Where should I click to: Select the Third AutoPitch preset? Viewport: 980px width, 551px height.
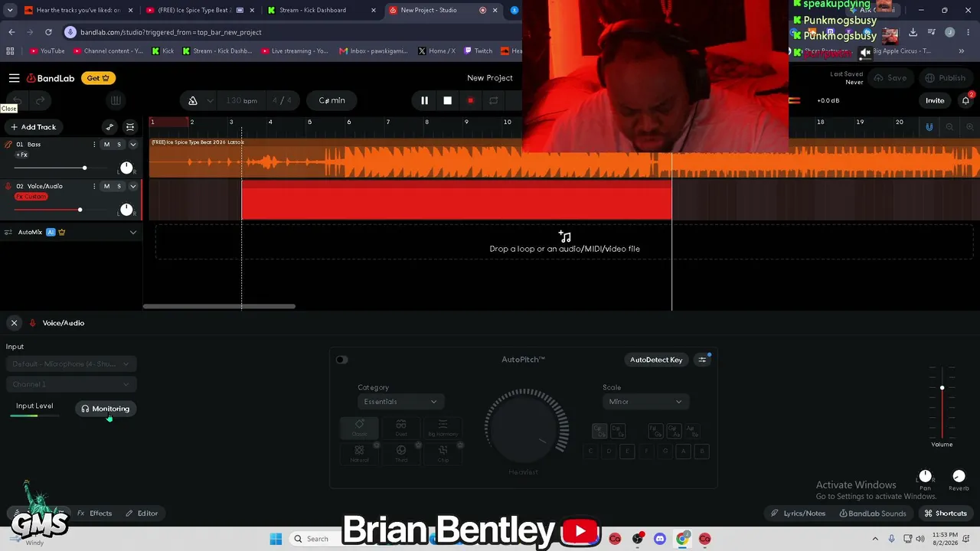pyautogui.click(x=401, y=453)
